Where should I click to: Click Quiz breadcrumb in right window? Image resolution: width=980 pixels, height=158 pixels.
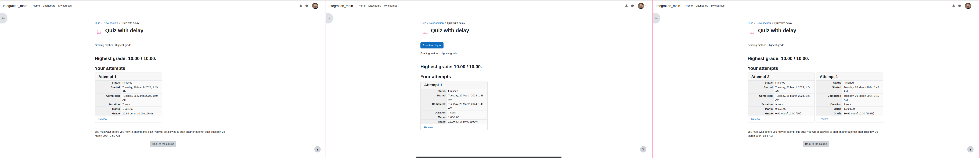click(x=750, y=23)
